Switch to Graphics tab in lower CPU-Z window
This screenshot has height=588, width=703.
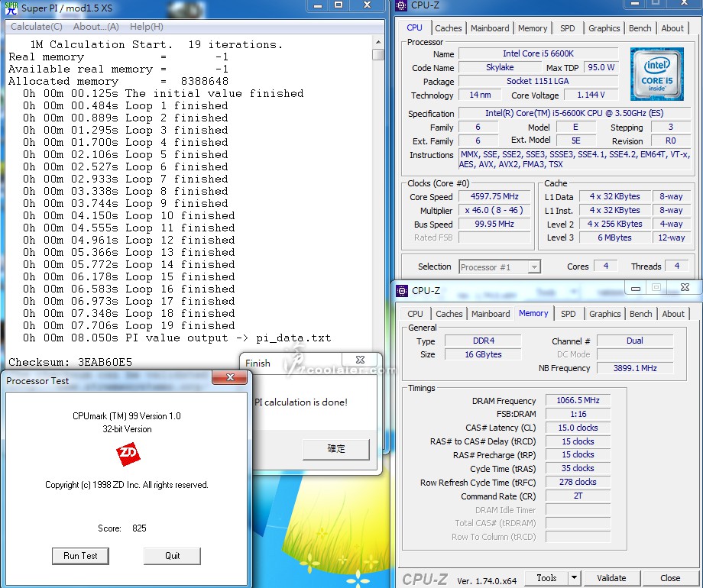point(605,314)
